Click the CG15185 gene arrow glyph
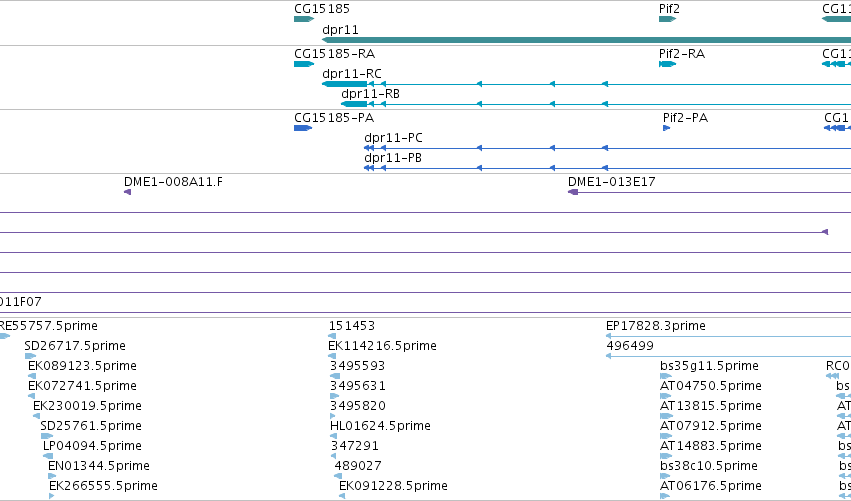851x501 pixels. pos(304,19)
